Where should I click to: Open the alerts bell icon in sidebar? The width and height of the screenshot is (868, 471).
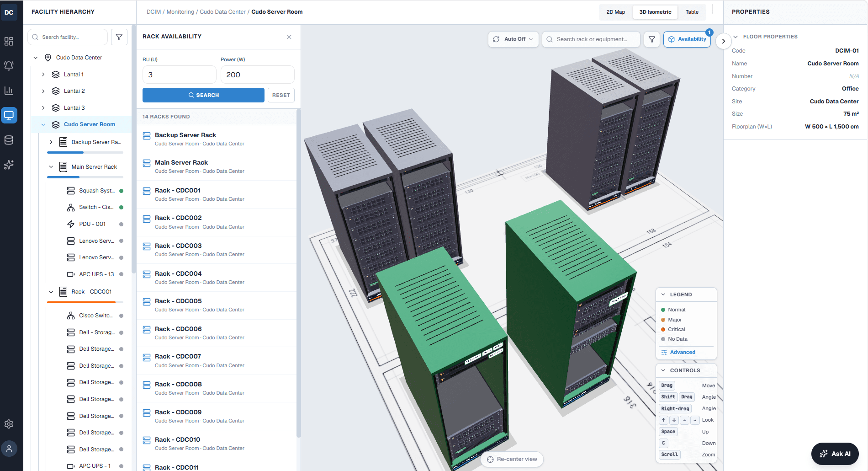tap(9, 66)
